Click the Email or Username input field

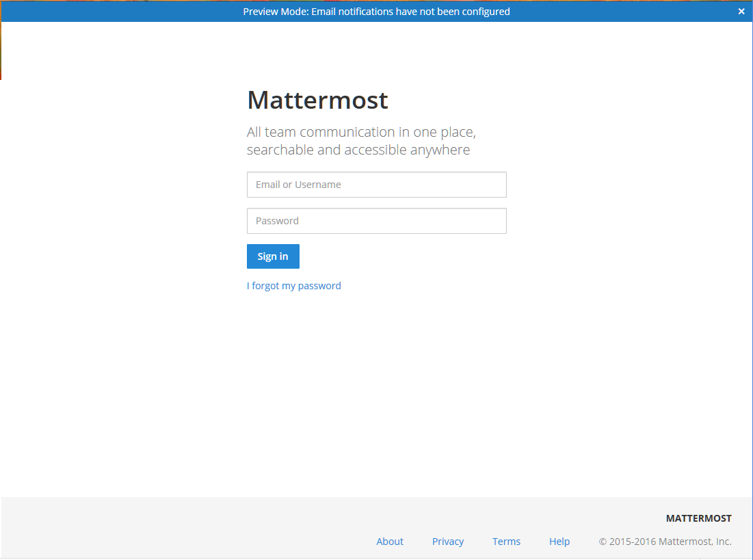pyautogui.click(x=376, y=185)
